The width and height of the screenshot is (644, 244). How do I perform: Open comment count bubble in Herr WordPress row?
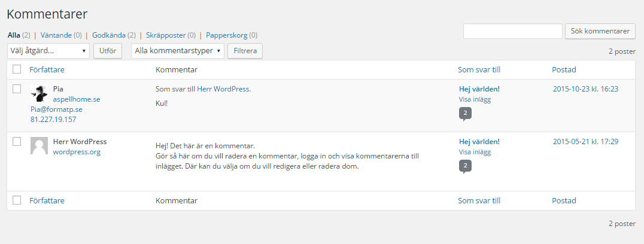[465, 166]
